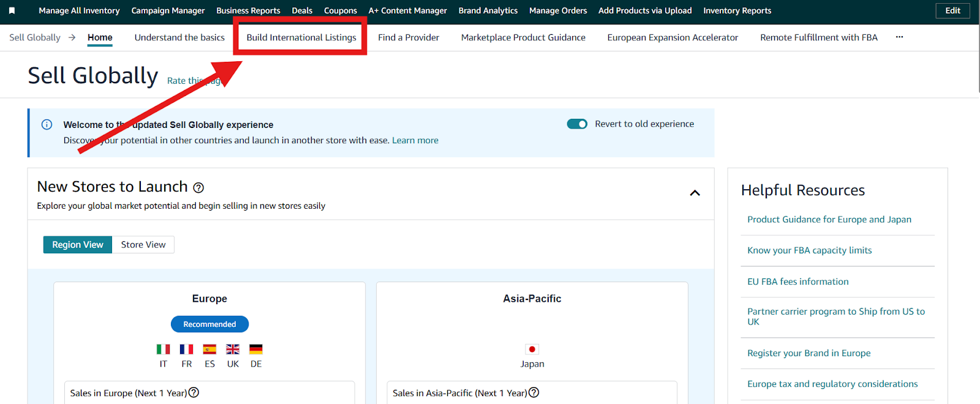Open Partner carrier program link
This screenshot has width=980, height=404.
pyautogui.click(x=836, y=316)
